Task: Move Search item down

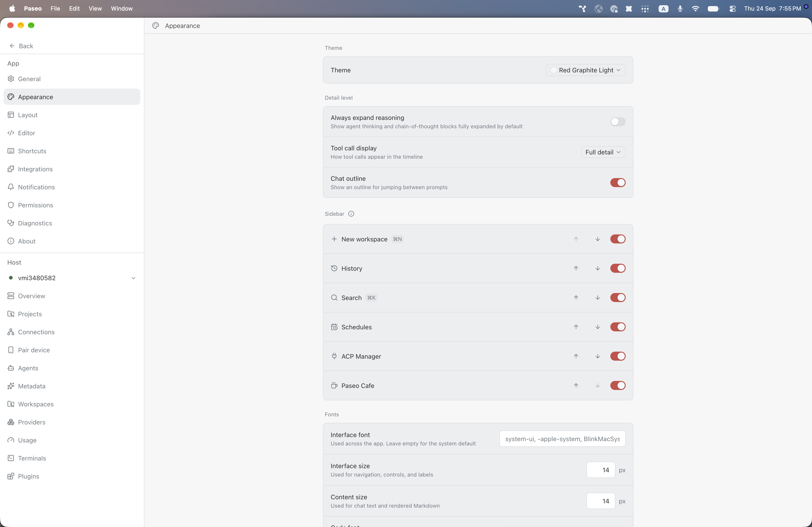Action: point(598,298)
